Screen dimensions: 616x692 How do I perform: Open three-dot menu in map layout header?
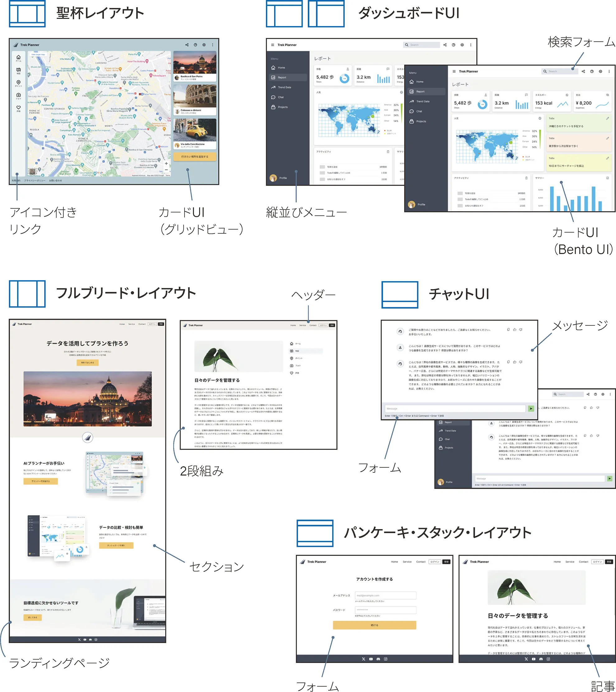tap(212, 45)
